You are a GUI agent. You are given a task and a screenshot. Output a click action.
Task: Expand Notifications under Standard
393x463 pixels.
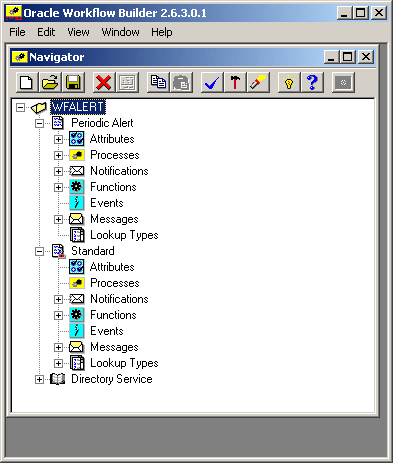(58, 299)
